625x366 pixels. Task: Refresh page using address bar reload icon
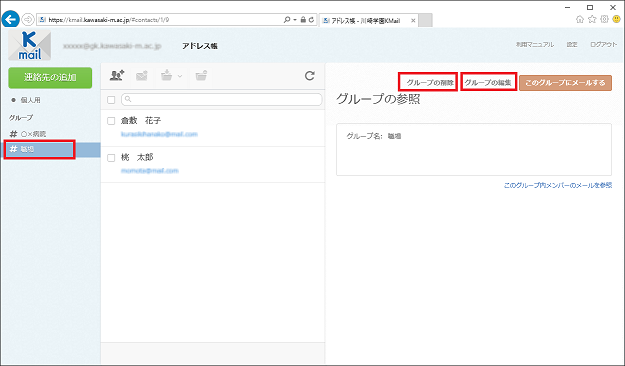(x=311, y=20)
